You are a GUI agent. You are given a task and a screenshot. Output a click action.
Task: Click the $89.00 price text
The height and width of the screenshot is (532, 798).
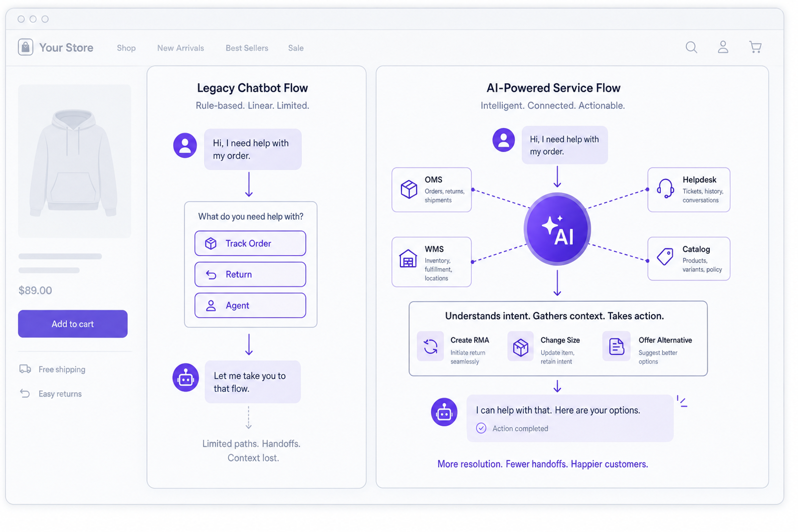35,290
